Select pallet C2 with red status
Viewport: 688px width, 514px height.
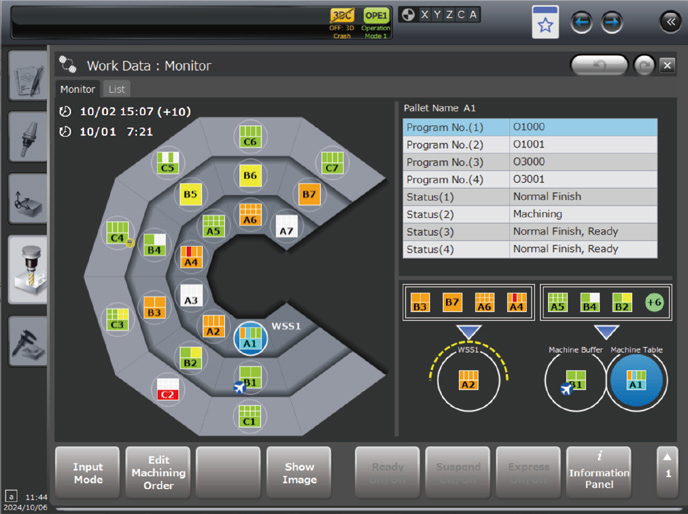click(167, 390)
